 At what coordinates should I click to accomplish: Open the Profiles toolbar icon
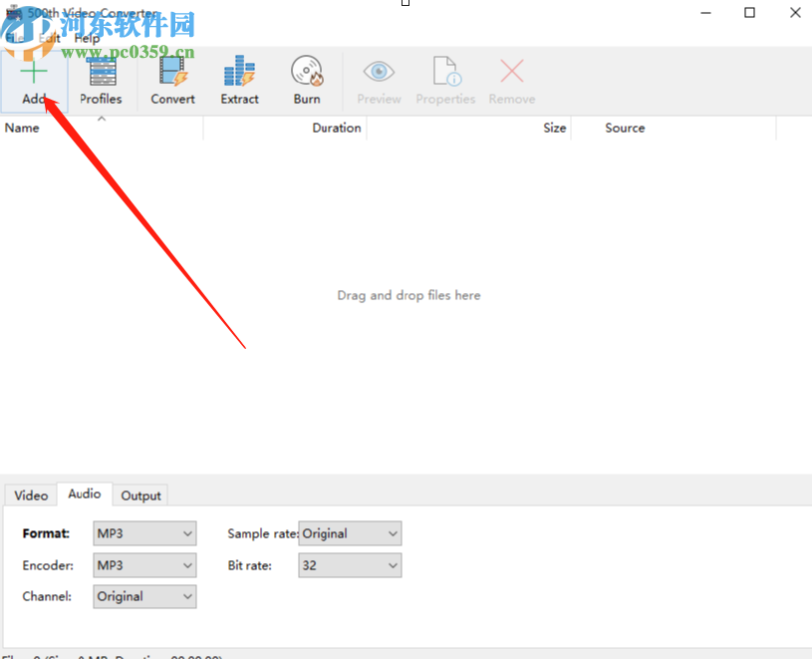tap(103, 72)
